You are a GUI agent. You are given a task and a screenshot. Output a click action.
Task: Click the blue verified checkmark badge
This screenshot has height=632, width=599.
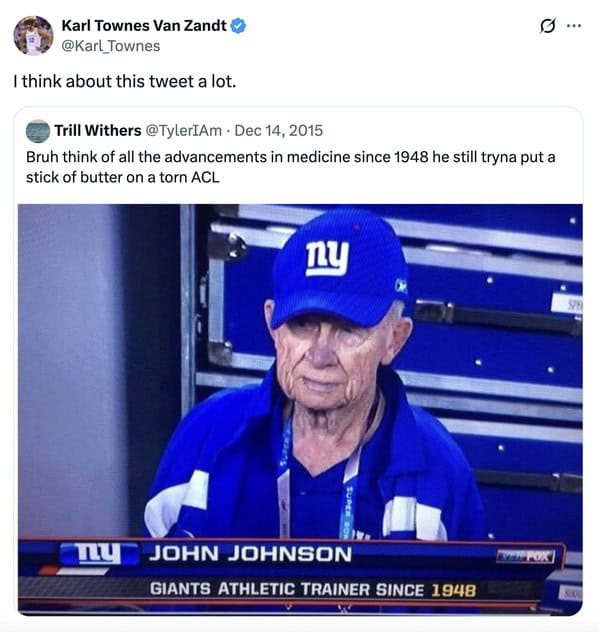click(x=238, y=26)
